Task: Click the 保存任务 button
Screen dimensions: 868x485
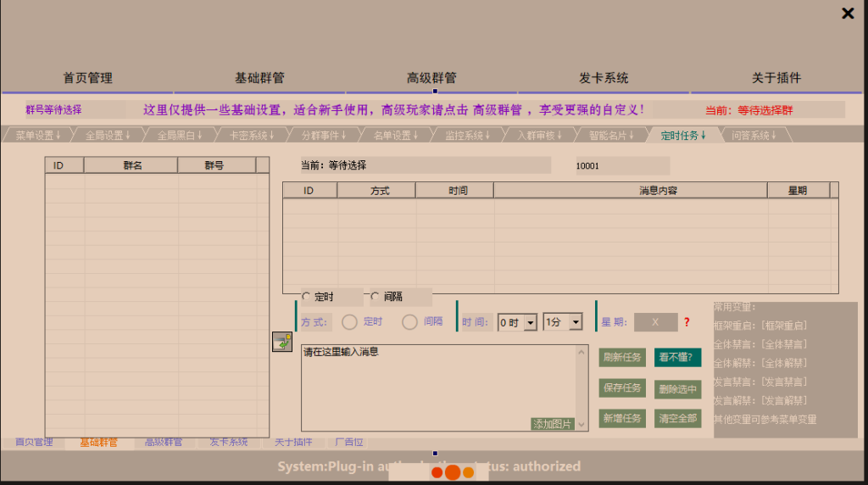Action: point(622,388)
